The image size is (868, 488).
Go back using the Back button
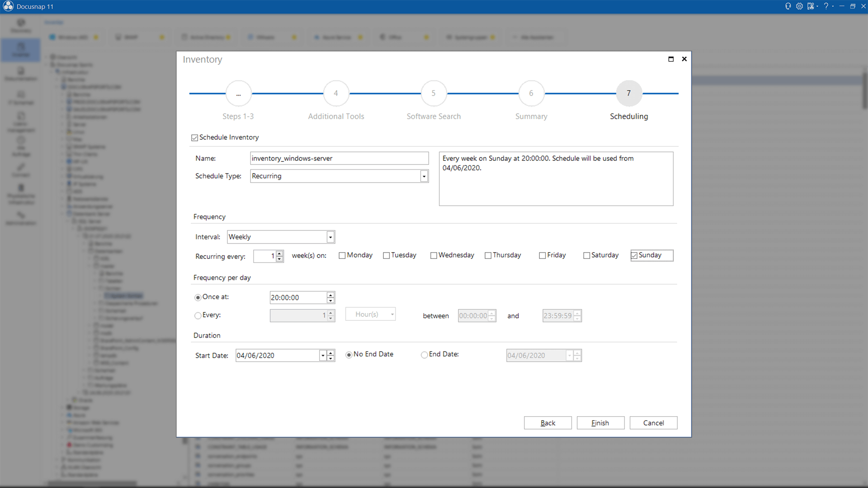point(547,423)
